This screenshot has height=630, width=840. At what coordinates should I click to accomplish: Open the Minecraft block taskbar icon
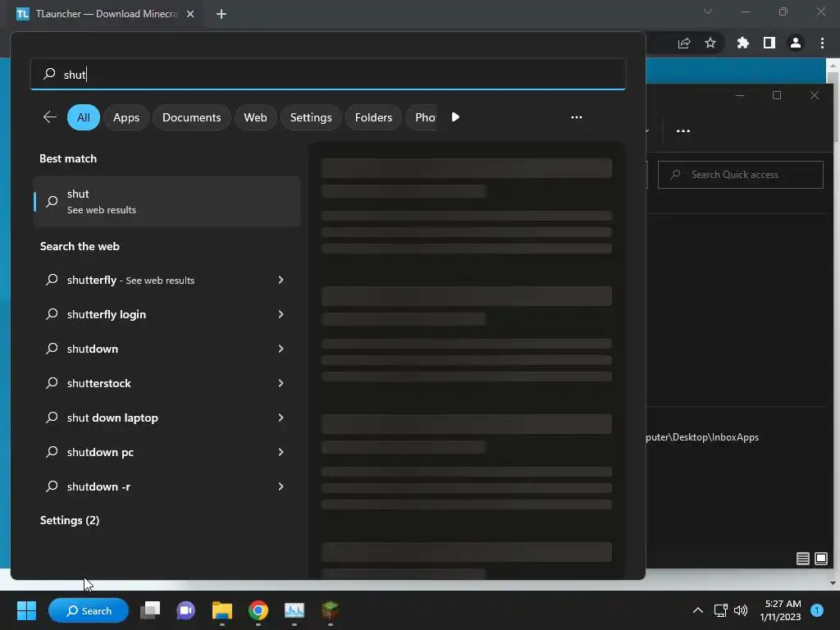coord(330,610)
